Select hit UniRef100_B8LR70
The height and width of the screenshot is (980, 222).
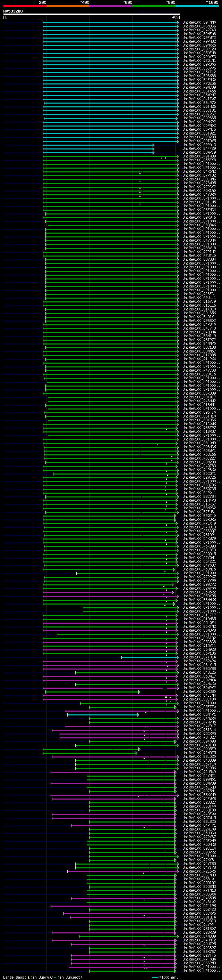tap(199, 103)
